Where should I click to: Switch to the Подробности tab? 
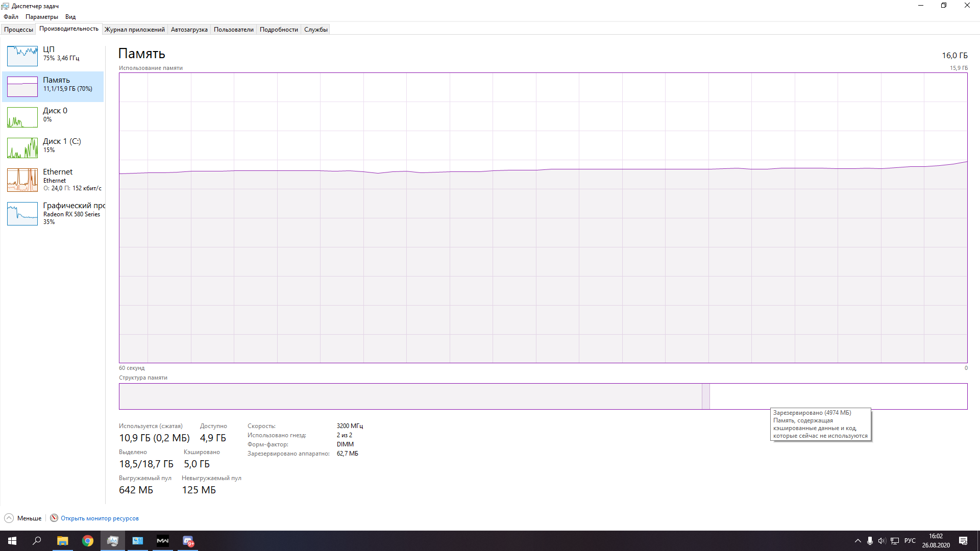(x=279, y=30)
